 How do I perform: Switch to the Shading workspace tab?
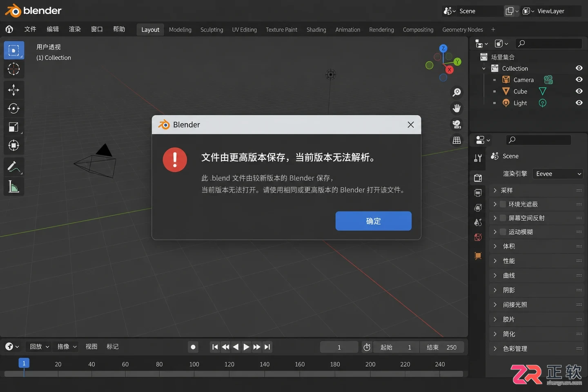[x=316, y=30]
